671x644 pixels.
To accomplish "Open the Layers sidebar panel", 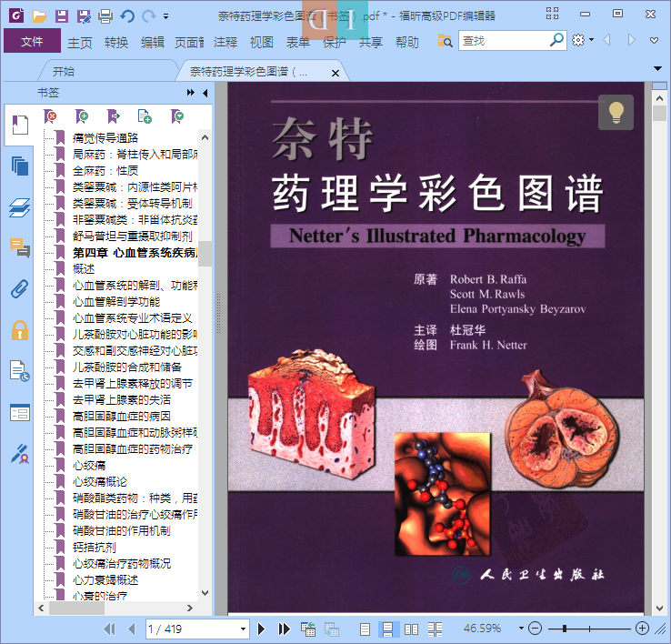I will (x=20, y=207).
